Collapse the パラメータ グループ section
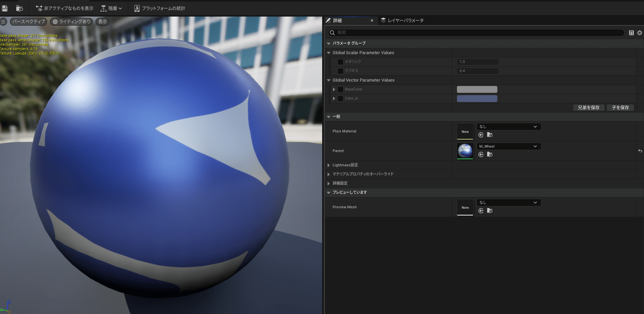Viewport: 644px width, 314px height. [328, 43]
